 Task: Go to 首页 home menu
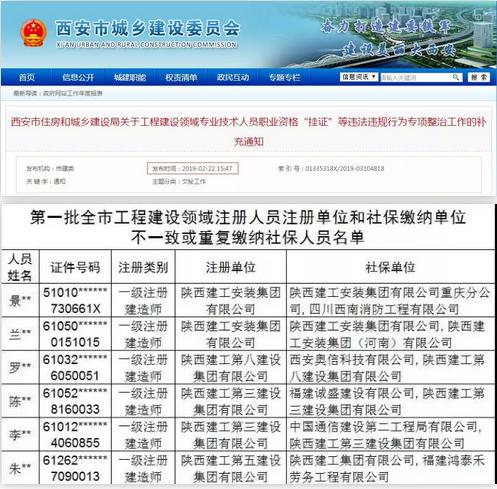coord(27,77)
